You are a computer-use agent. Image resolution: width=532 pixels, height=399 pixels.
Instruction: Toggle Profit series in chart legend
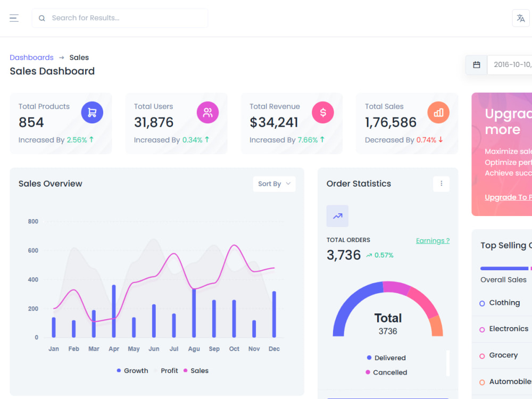(x=166, y=370)
